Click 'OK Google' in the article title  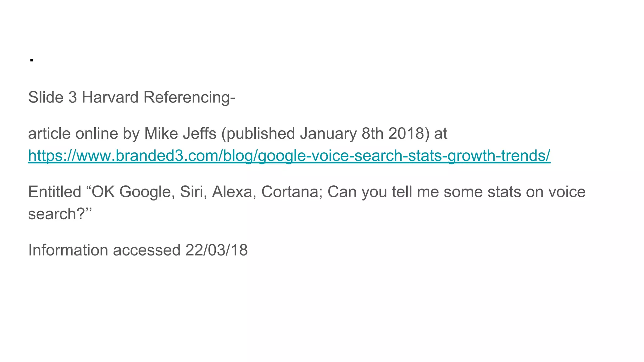(132, 192)
